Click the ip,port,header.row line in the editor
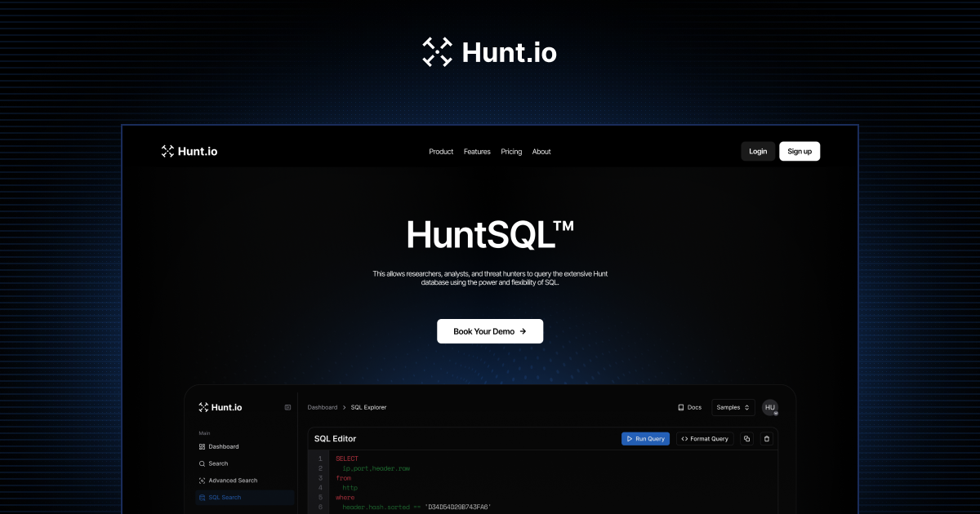Image resolution: width=980 pixels, height=514 pixels. point(376,468)
